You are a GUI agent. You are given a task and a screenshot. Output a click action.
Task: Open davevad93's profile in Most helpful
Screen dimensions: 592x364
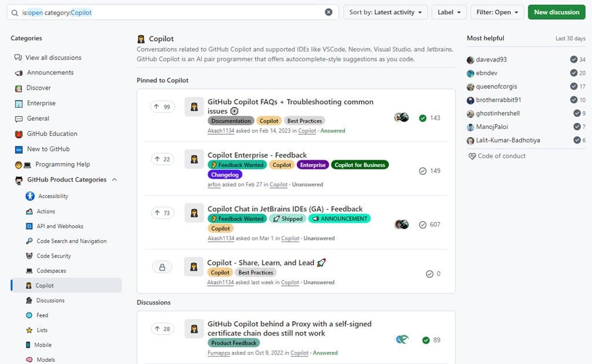[491, 59]
